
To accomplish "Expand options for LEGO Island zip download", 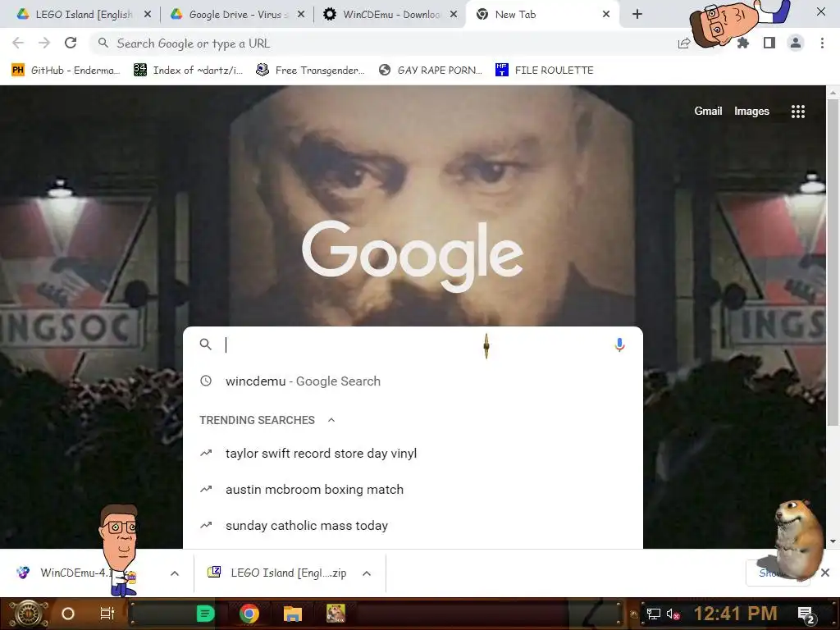I will pos(367,573).
